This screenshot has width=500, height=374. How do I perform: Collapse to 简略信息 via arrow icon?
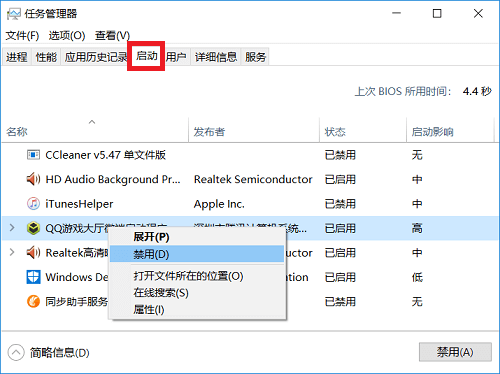coord(16,352)
